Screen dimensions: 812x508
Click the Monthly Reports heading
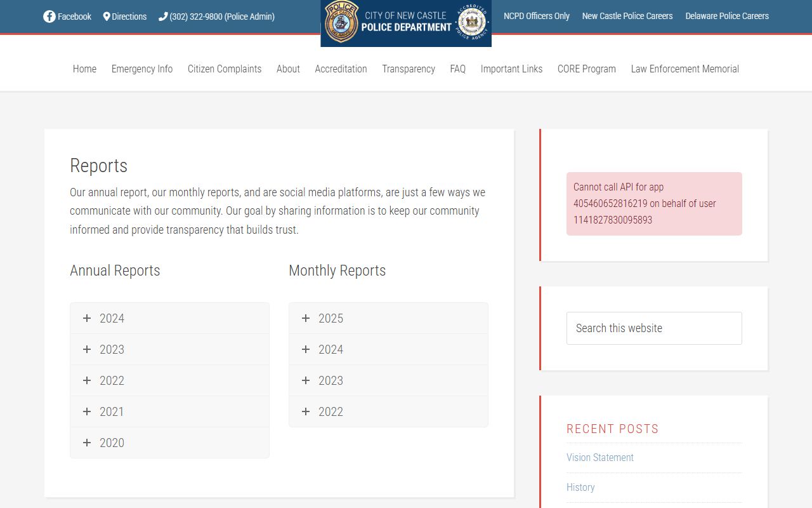[337, 271]
